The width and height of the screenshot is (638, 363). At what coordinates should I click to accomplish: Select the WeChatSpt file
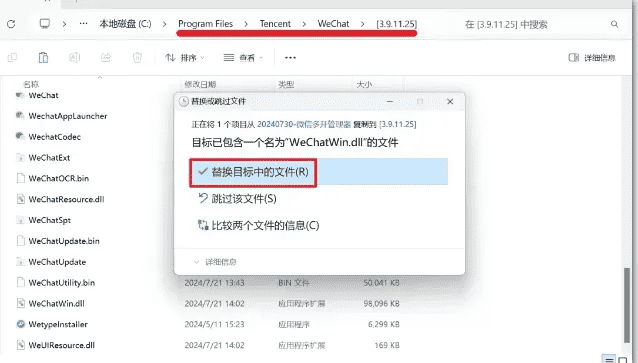(x=50, y=220)
